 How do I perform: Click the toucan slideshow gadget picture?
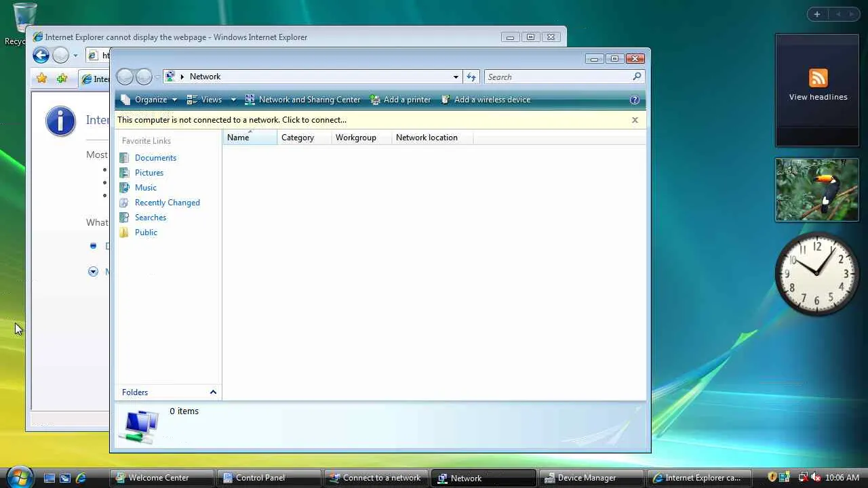pyautogui.click(x=816, y=190)
